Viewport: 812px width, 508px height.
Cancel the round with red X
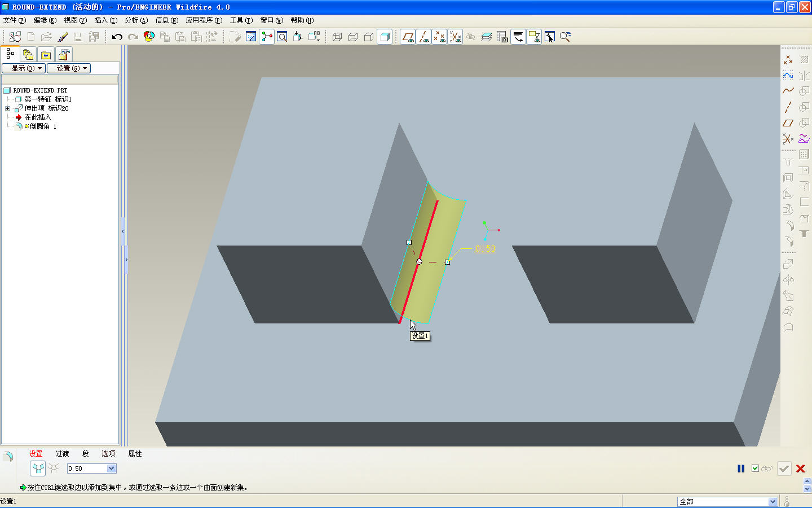[800, 468]
